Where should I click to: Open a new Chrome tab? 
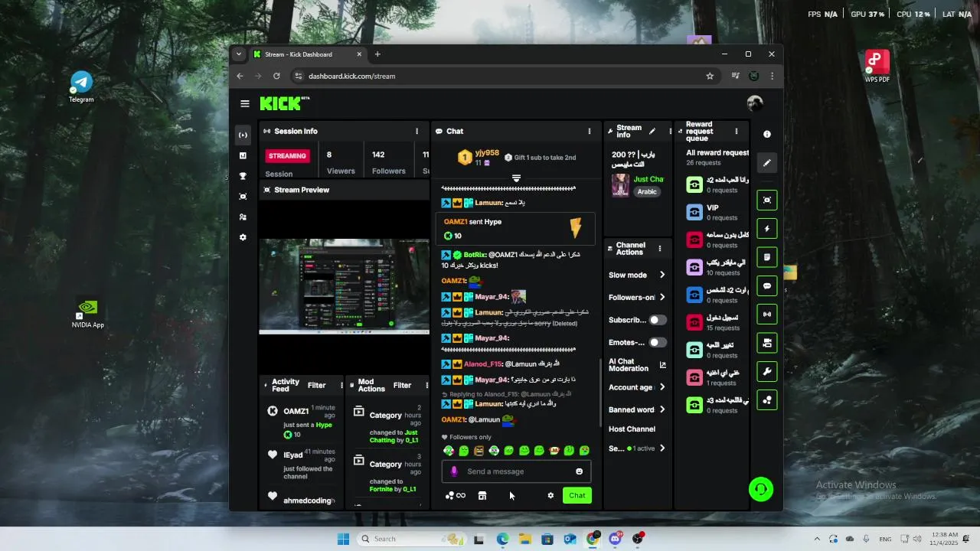coord(377,54)
